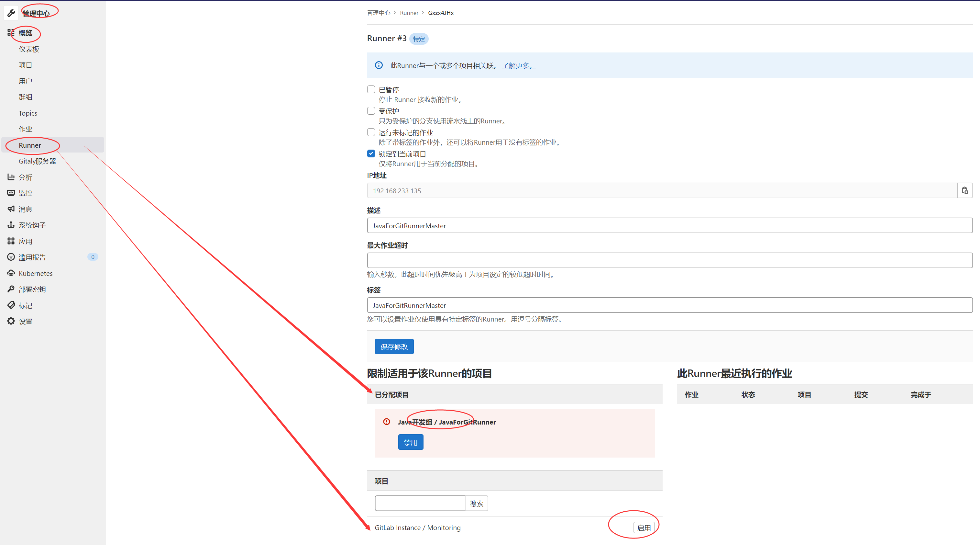This screenshot has height=545, width=980.
Task: Open 仪表板 in sidebar
Action: (x=29, y=49)
